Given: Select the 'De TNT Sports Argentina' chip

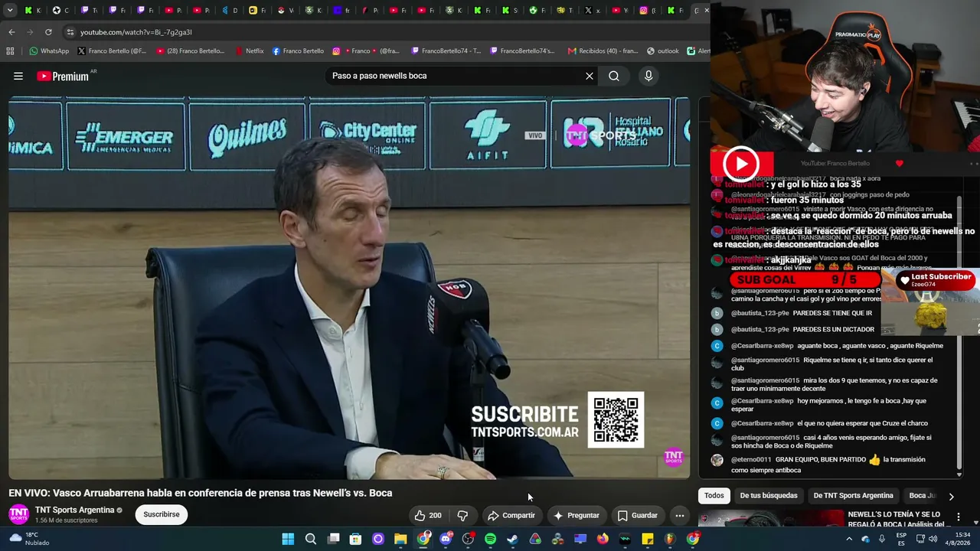Looking at the screenshot, I should [853, 495].
